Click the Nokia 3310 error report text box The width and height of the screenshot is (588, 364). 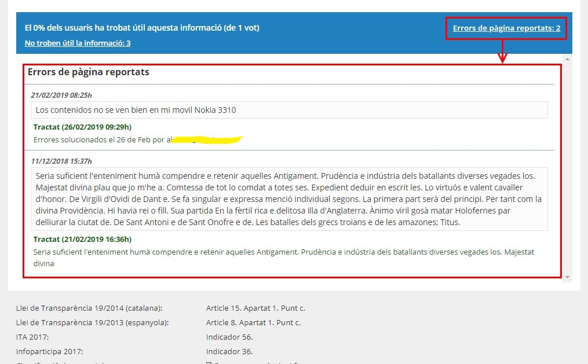click(x=289, y=110)
